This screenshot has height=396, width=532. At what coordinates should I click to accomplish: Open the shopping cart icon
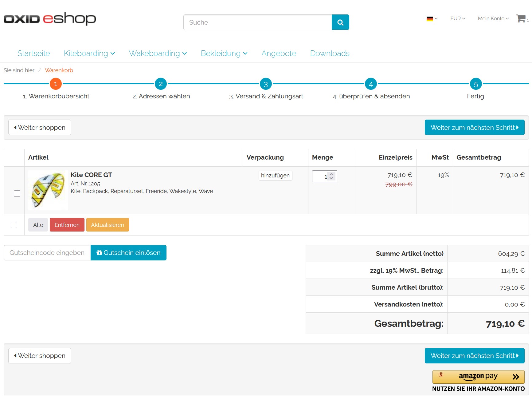(521, 19)
